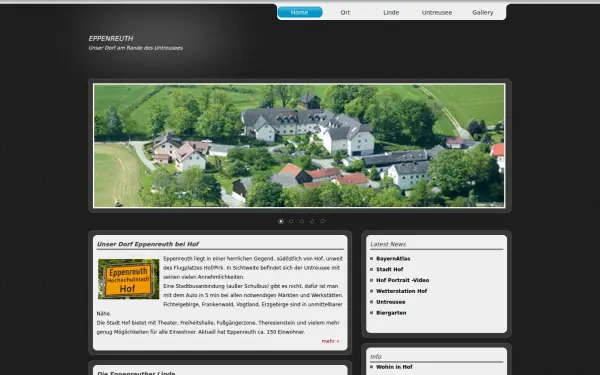This screenshot has width=600, height=375.
Task: Click the 'Latest News' heading
Action: click(x=388, y=244)
